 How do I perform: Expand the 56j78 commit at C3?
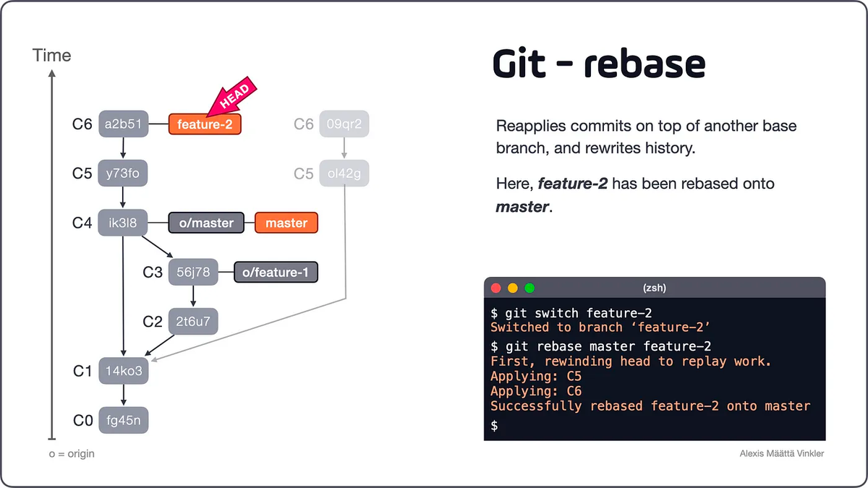tap(193, 272)
